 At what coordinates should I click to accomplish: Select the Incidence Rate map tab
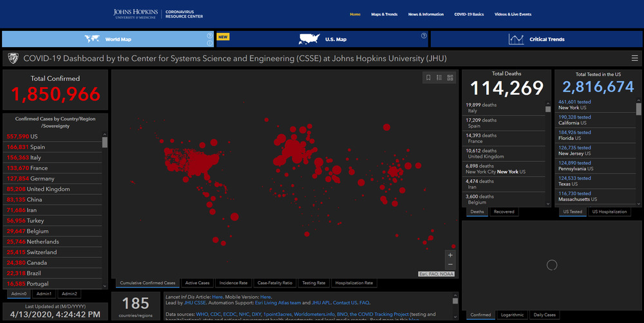coord(234,283)
